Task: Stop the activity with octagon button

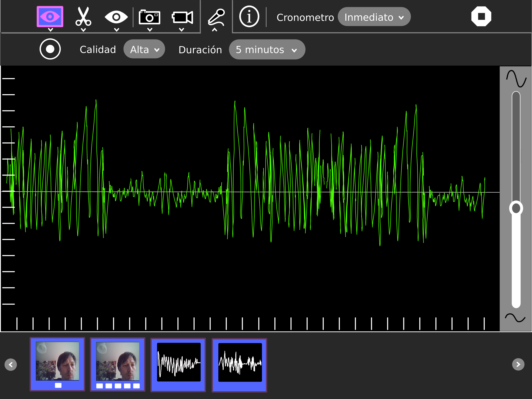Action: click(x=481, y=16)
